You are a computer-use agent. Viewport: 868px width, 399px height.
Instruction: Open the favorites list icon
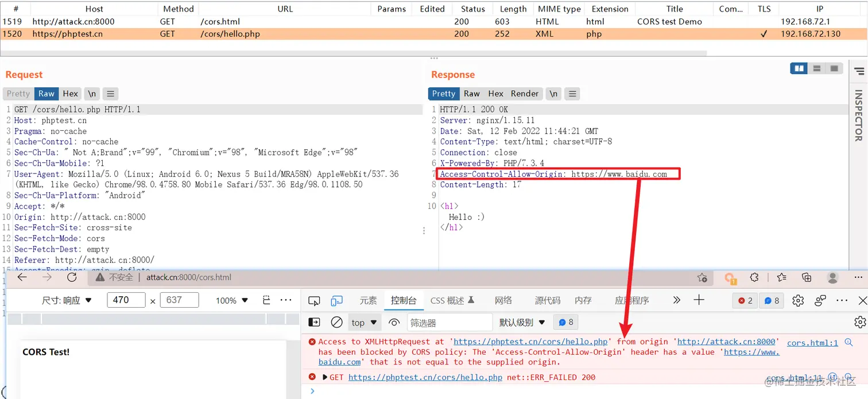781,277
